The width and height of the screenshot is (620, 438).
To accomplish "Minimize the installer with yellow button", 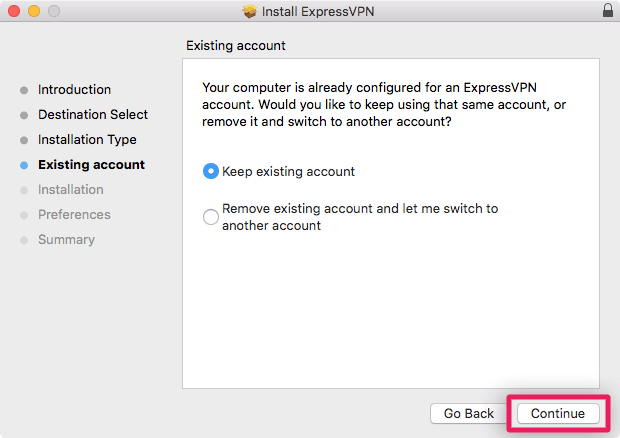I will 34,11.
